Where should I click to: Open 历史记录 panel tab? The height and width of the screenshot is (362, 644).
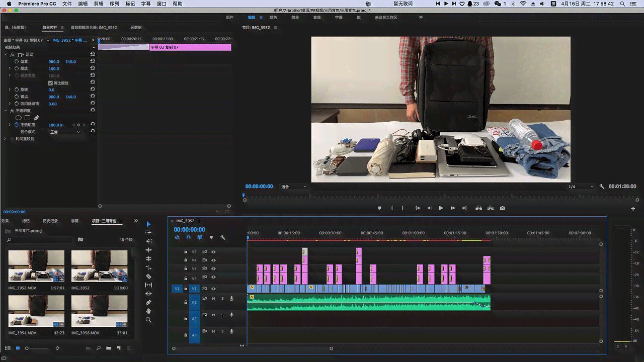[50, 221]
